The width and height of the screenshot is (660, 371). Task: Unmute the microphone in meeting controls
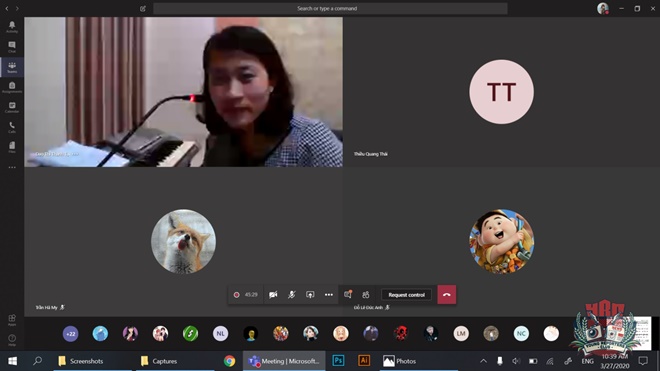(x=292, y=295)
